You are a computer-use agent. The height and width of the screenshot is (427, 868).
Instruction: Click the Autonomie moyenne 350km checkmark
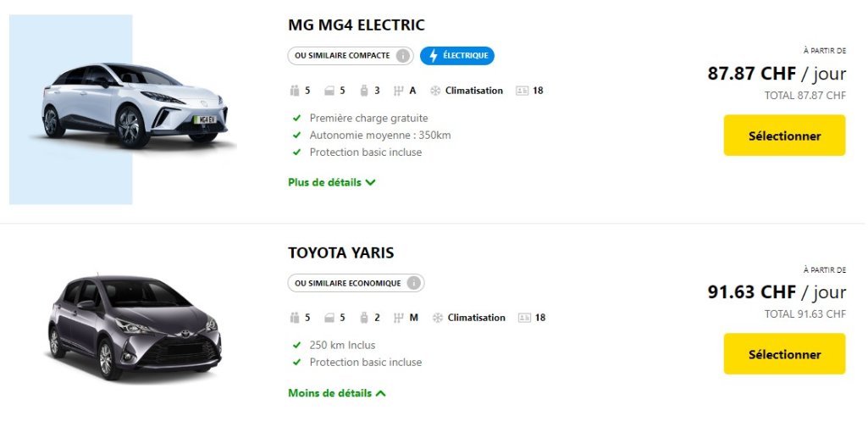click(296, 136)
